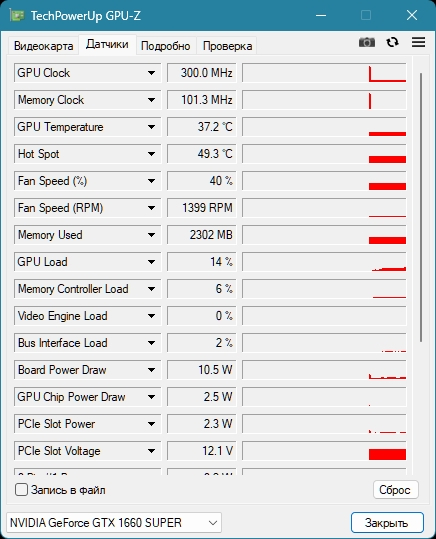Viewport: 436px width, 539px height.
Task: Open the Fan Speed (RPM) dropdown
Action: tap(151, 208)
